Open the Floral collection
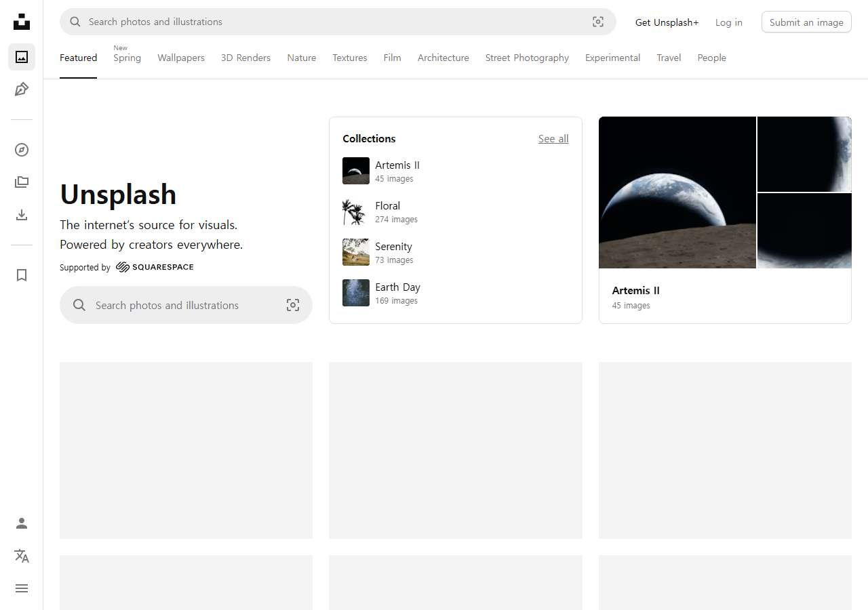868x610 pixels. [x=456, y=211]
